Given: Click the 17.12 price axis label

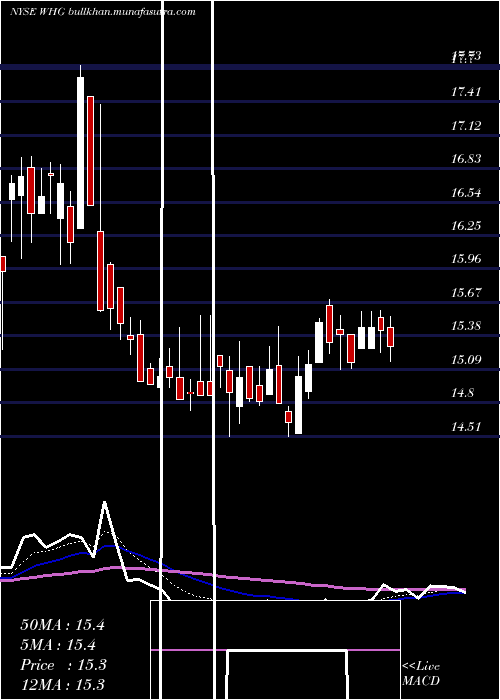Looking at the screenshot, I should [466, 126].
